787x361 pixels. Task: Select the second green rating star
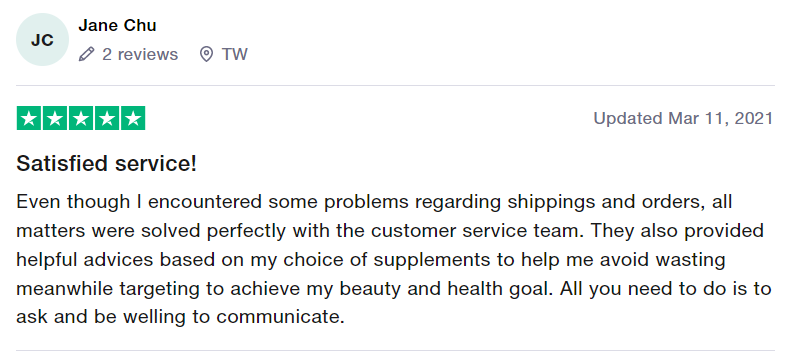click(x=55, y=118)
